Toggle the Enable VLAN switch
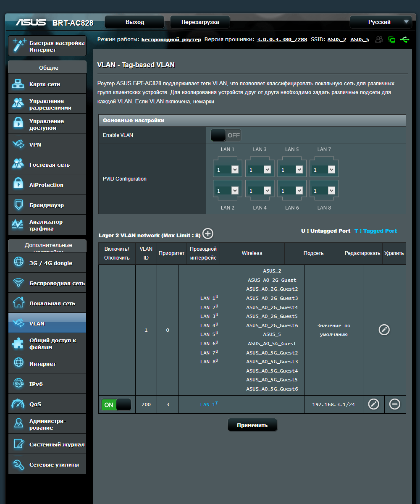 point(226,135)
